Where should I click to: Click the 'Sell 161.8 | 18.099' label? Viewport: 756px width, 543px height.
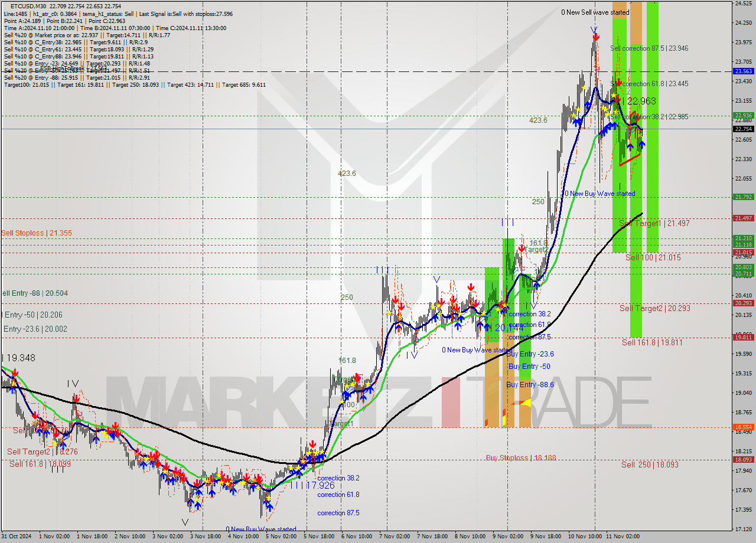[40, 464]
